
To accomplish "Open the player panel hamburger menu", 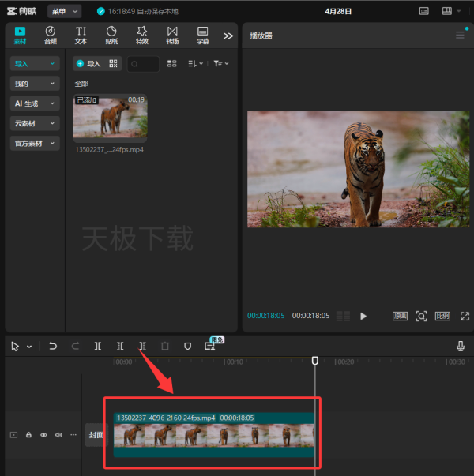I will [x=460, y=36].
